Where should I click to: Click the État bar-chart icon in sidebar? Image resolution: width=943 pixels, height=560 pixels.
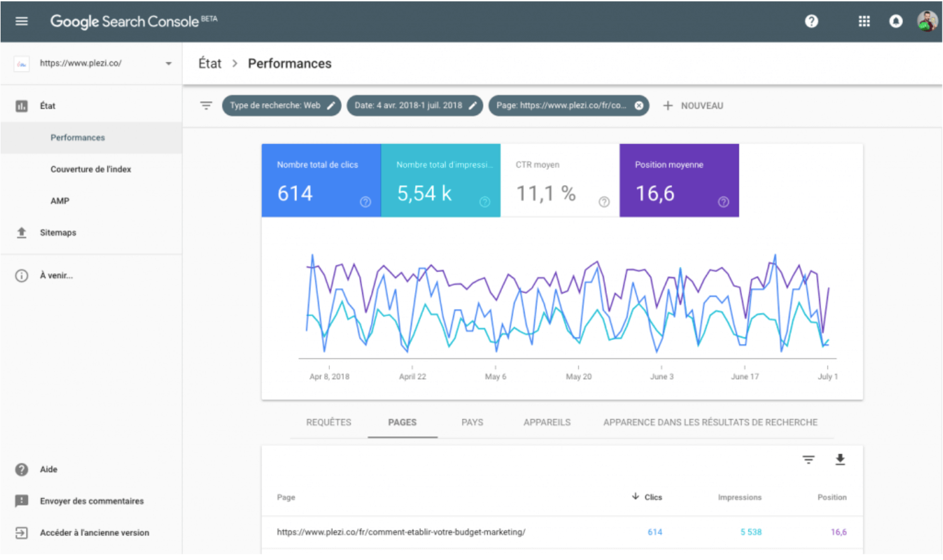(x=21, y=106)
